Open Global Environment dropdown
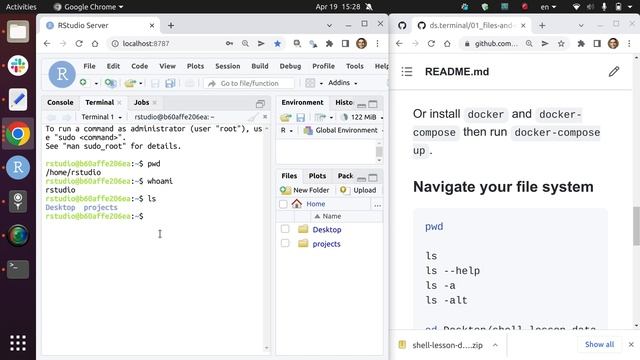Image resolution: width=640 pixels, height=360 pixels. (343, 131)
